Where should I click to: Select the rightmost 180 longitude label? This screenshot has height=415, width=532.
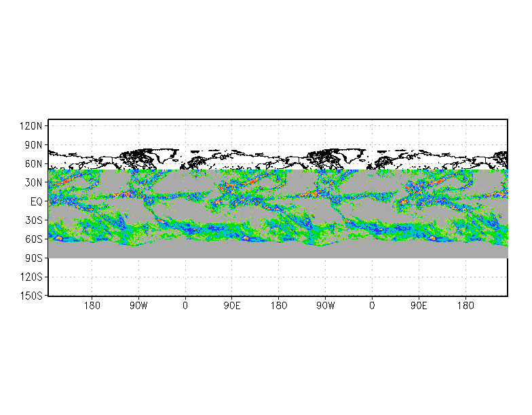click(465, 306)
